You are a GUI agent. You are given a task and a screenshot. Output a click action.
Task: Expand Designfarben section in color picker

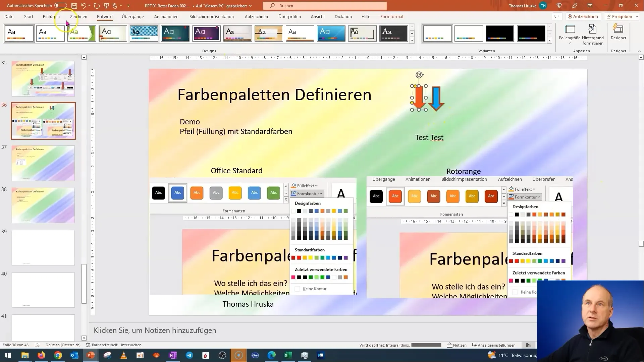309,203
